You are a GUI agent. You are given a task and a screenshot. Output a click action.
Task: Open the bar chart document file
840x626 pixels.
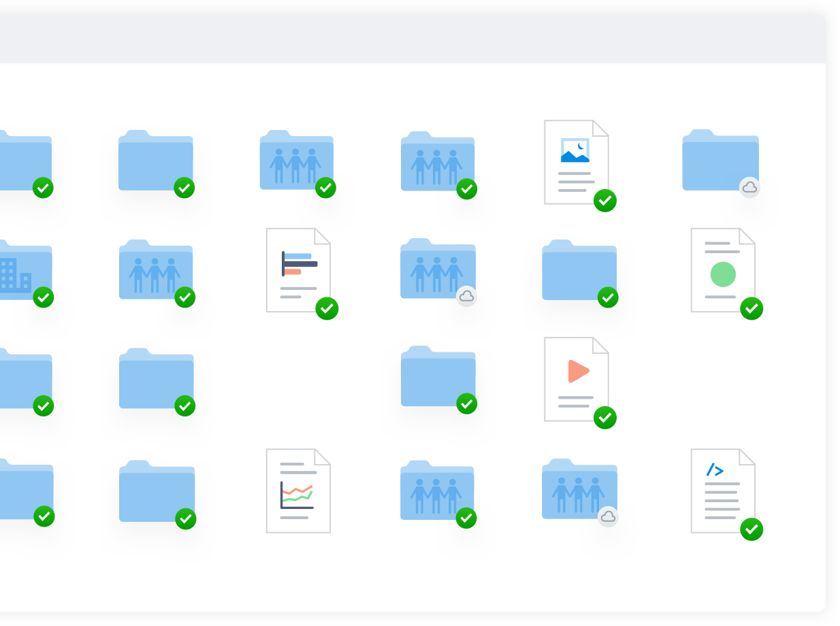point(298,269)
